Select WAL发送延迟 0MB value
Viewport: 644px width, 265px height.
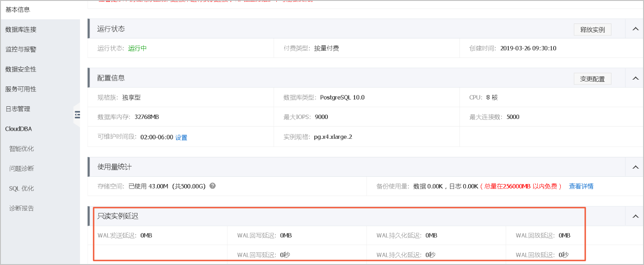click(146, 235)
